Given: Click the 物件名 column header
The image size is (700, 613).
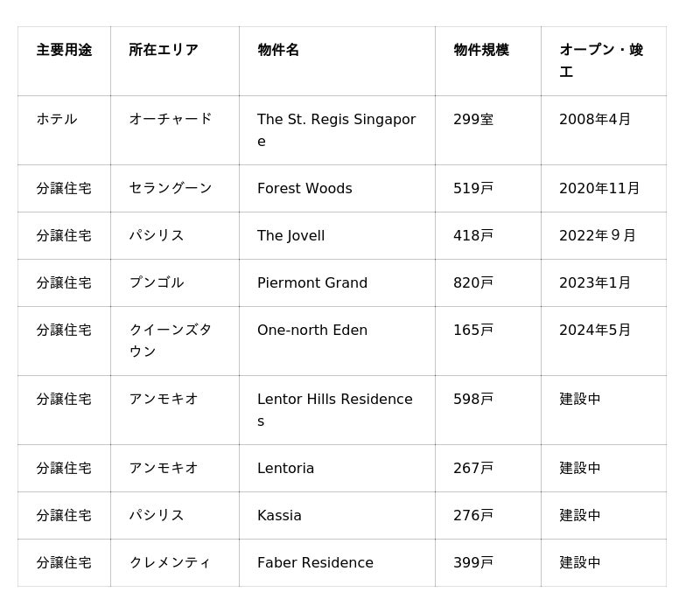Looking at the screenshot, I should [x=278, y=51].
